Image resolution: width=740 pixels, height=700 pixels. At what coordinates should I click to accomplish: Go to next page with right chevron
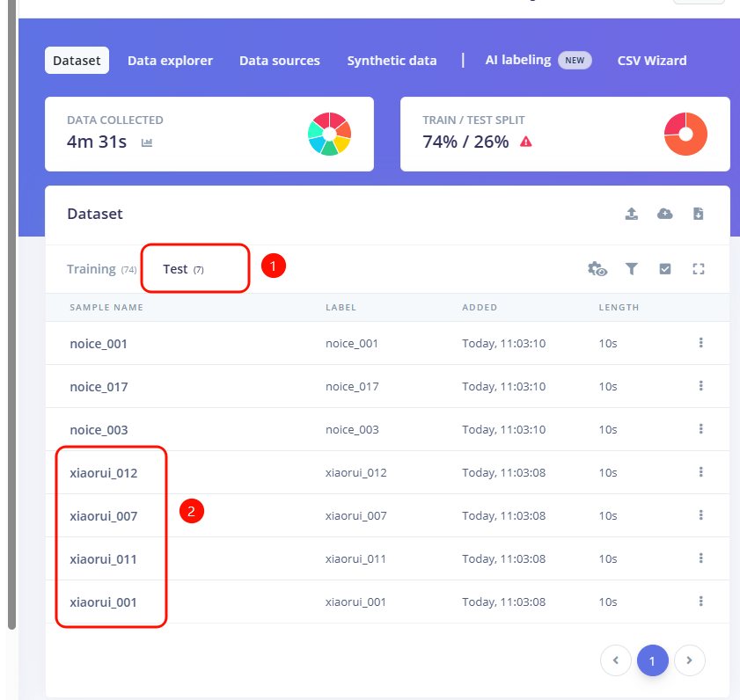click(x=690, y=660)
